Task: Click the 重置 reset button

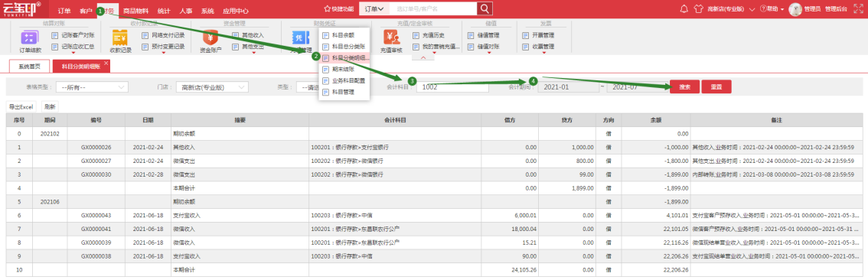Action: point(716,87)
